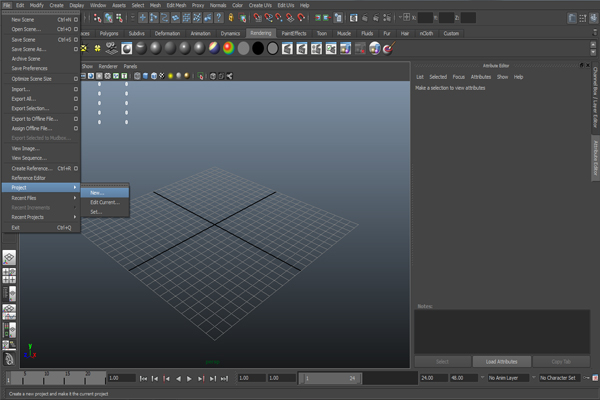Expand the Recent Projects submenu
The image size is (600, 400).
pos(41,217)
